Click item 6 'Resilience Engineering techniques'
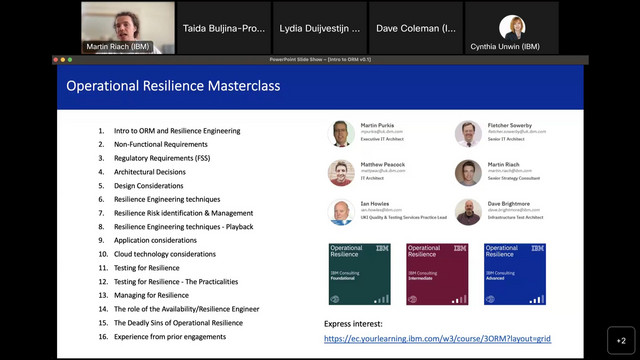 [x=167, y=199]
